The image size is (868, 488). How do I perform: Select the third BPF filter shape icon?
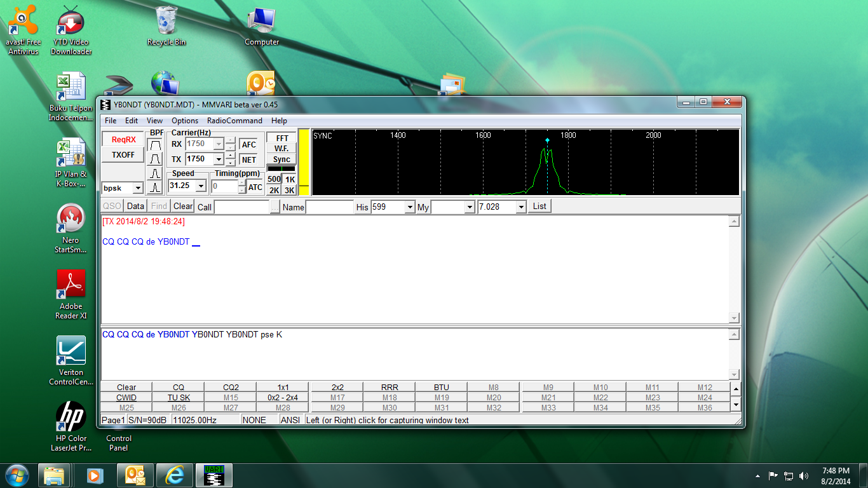tap(154, 173)
